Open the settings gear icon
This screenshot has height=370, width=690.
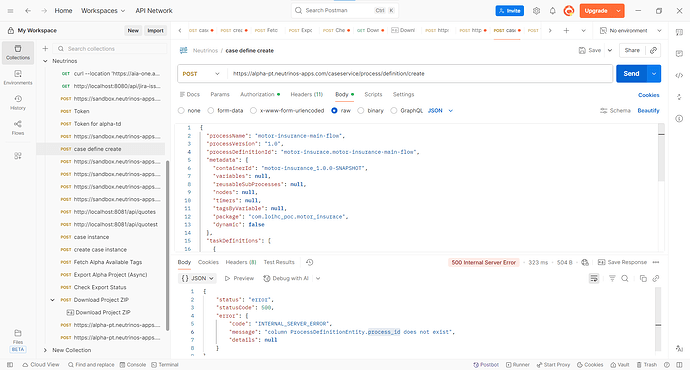[536, 11]
